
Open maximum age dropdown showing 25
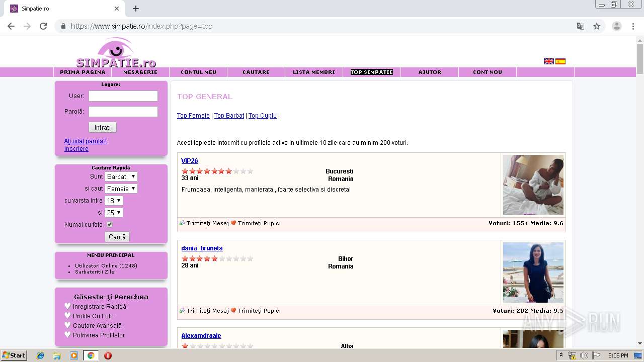(x=114, y=213)
